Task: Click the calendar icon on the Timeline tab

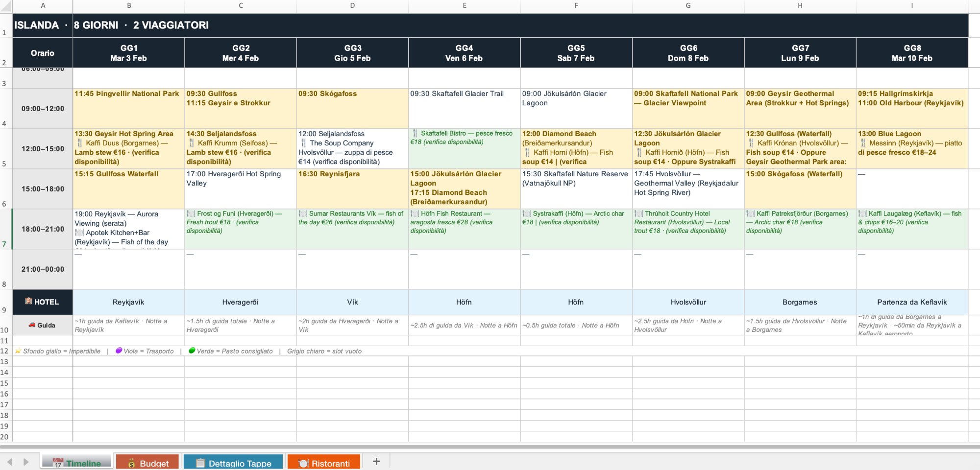Action: click(58, 462)
